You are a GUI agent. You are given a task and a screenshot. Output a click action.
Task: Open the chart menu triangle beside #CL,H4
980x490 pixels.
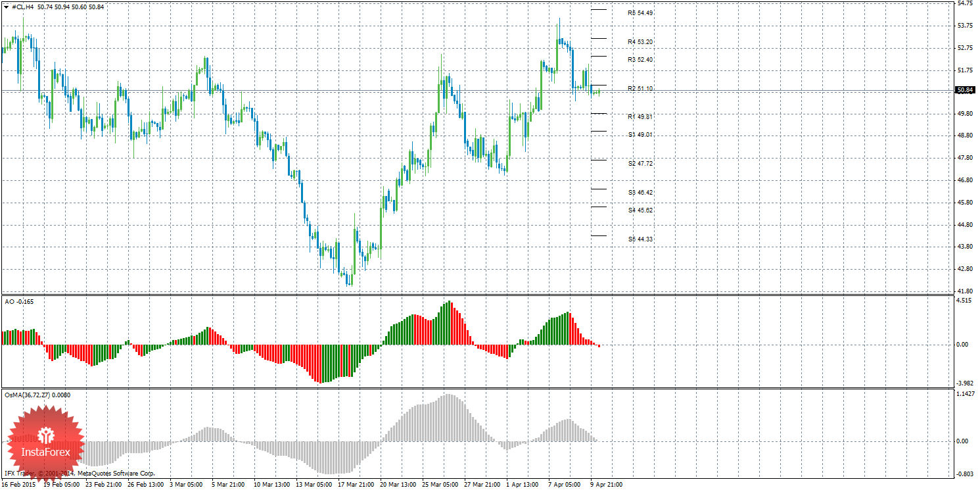click(x=7, y=7)
